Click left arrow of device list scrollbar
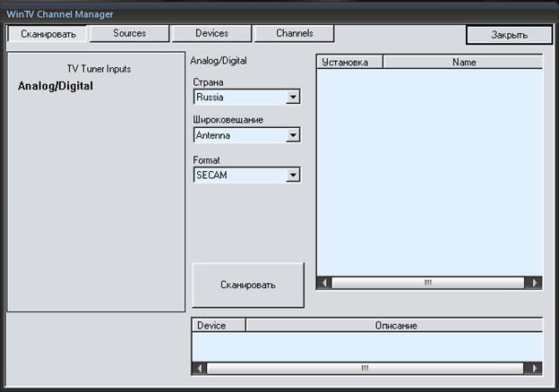The image size is (559, 392). (199, 368)
